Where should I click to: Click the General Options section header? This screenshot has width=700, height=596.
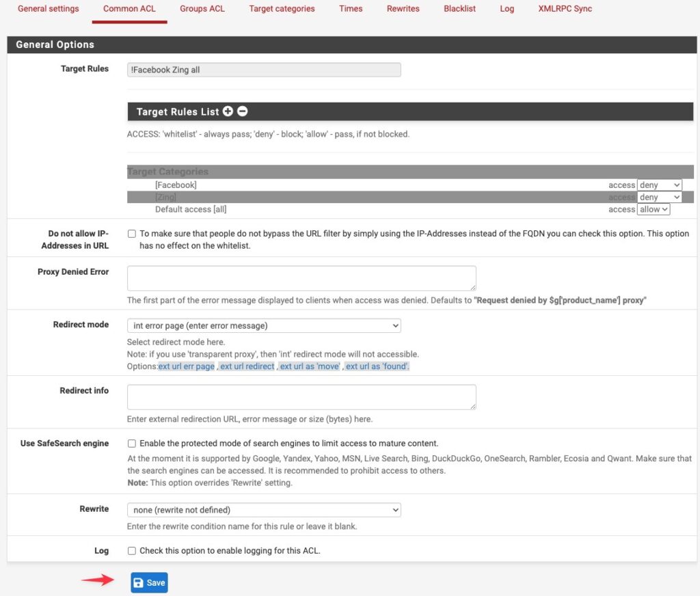point(352,44)
